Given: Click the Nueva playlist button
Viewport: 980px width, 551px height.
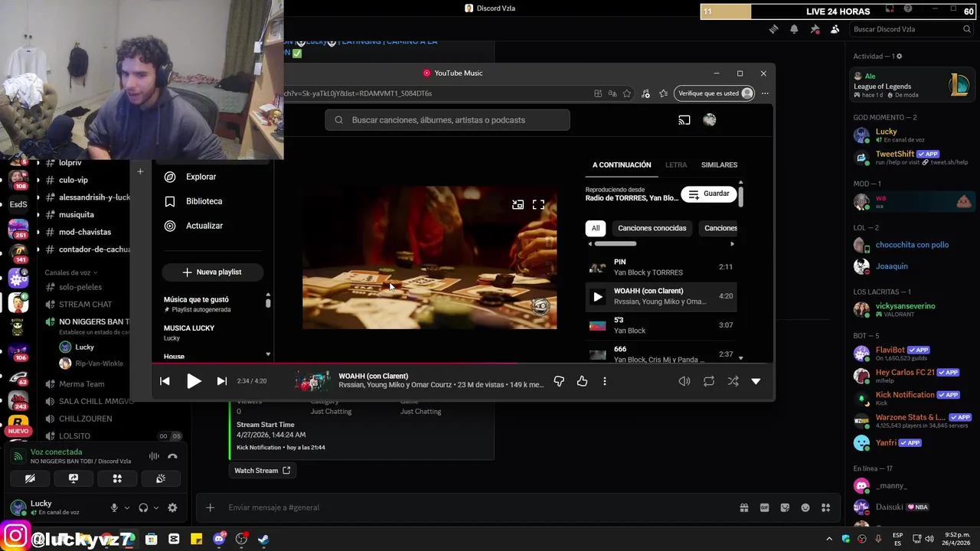Looking at the screenshot, I should 212,272.
